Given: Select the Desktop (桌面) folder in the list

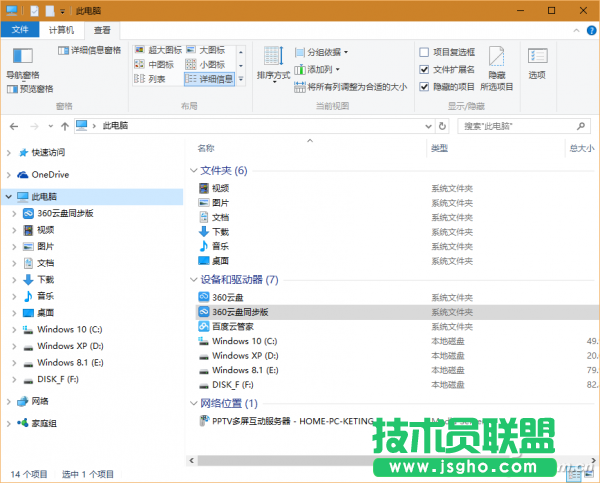Looking at the screenshot, I should pyautogui.click(x=220, y=261).
